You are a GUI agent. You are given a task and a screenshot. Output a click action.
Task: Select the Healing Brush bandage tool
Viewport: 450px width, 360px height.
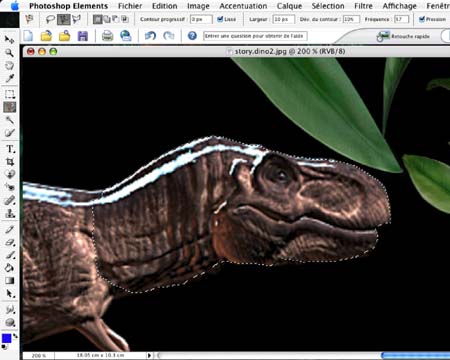[10, 200]
